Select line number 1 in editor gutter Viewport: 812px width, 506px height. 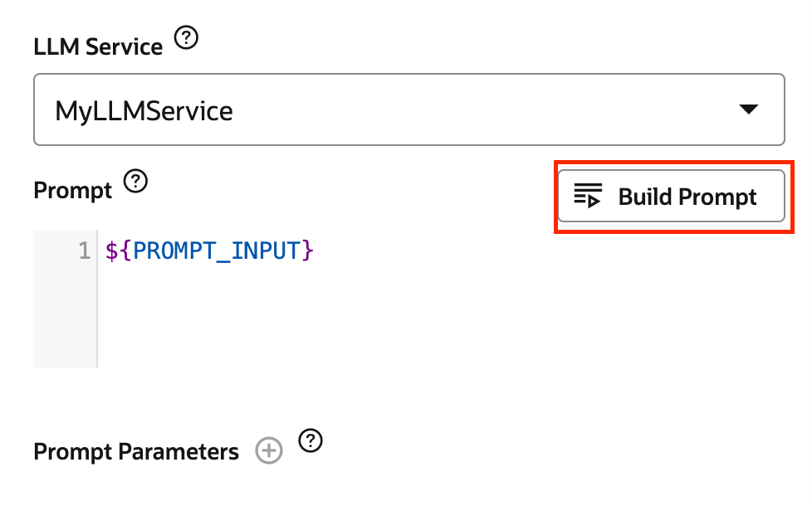(x=85, y=251)
